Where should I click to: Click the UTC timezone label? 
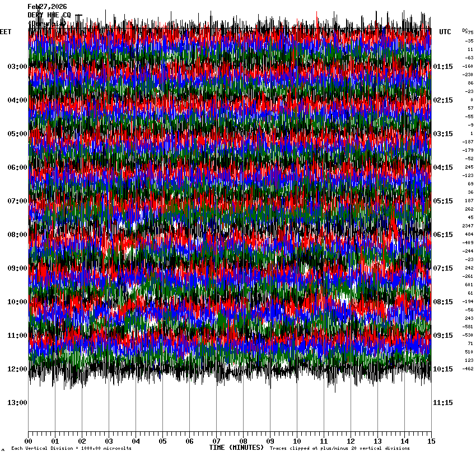point(445,32)
